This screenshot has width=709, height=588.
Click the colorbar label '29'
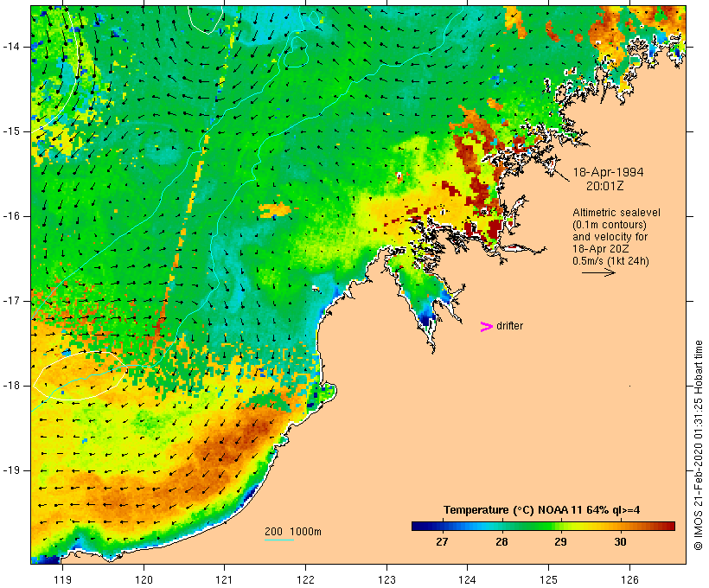[x=560, y=541]
